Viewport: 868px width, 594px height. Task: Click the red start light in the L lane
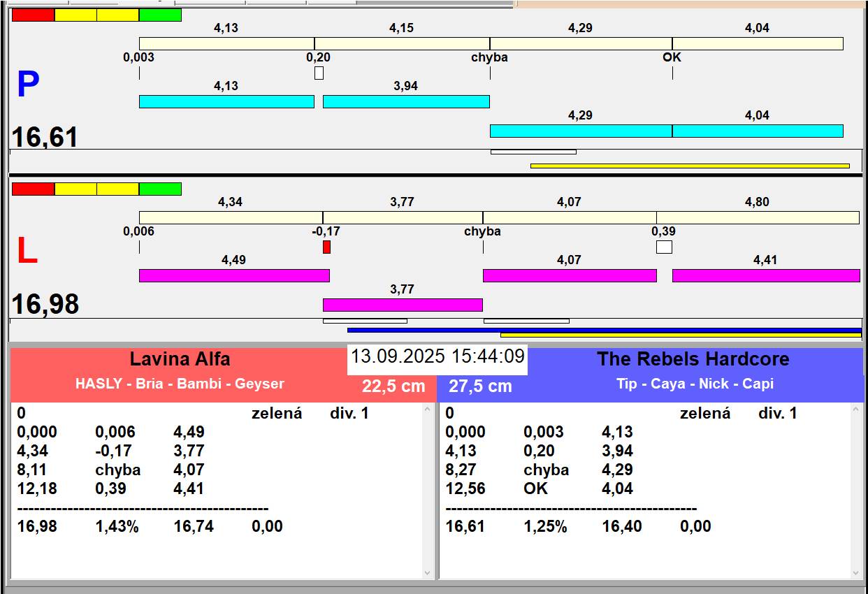pyautogui.click(x=34, y=189)
